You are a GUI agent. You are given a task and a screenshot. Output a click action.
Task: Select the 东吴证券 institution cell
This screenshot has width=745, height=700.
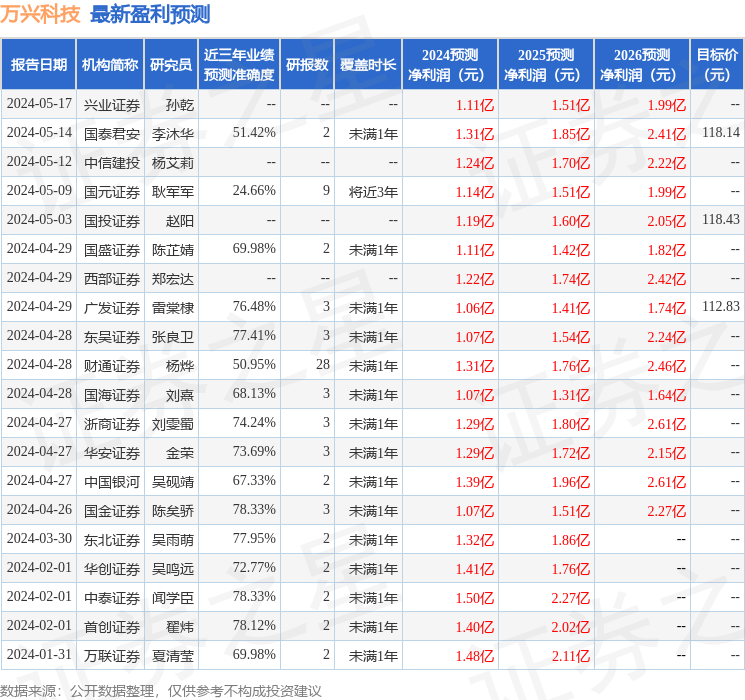pos(112,337)
